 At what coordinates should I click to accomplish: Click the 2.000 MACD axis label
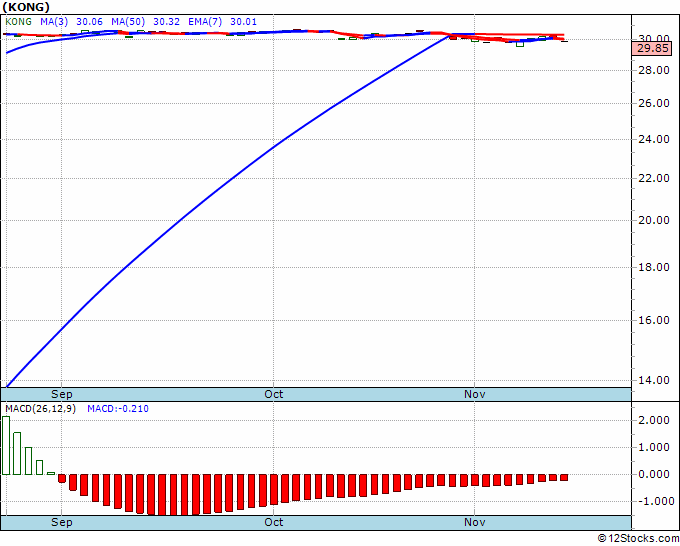[x=654, y=420]
